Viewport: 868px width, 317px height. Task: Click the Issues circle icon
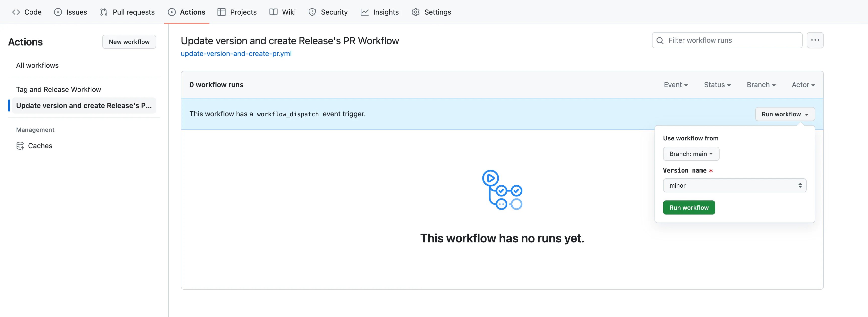tap(58, 12)
